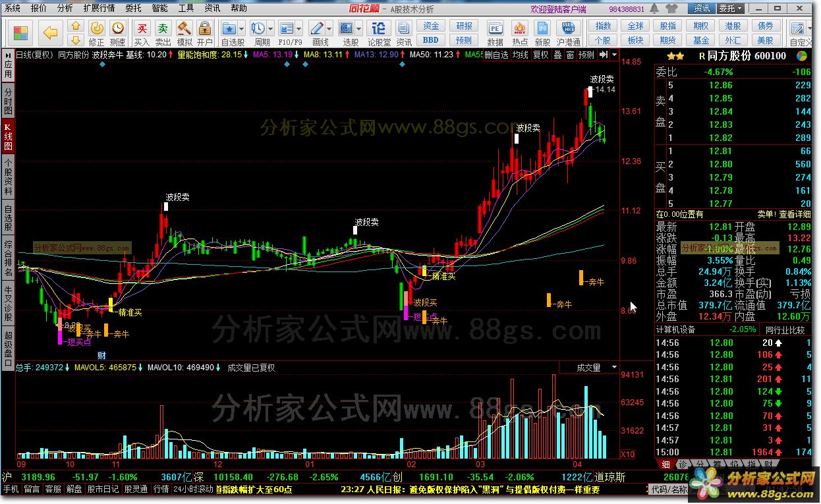This screenshot has height=504, width=821.
Task: Expand the F10/F9 dropdown arrow
Action: (300, 29)
